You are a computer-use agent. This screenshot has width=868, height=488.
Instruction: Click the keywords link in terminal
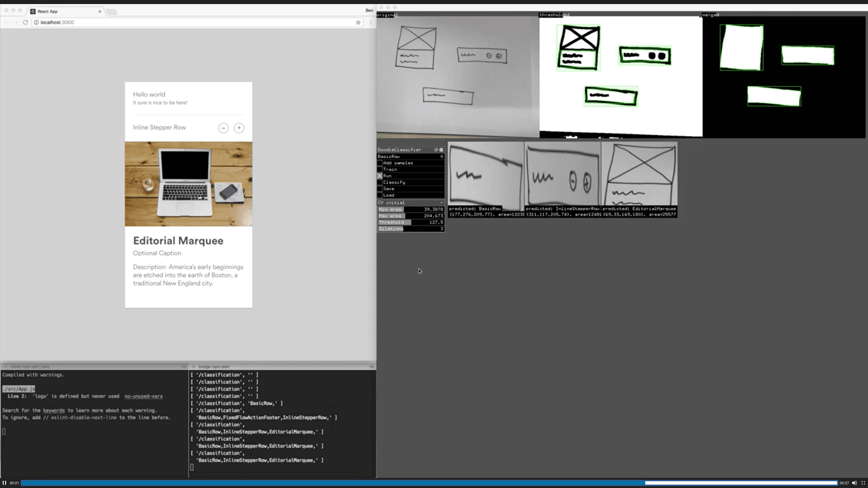tap(54, 410)
